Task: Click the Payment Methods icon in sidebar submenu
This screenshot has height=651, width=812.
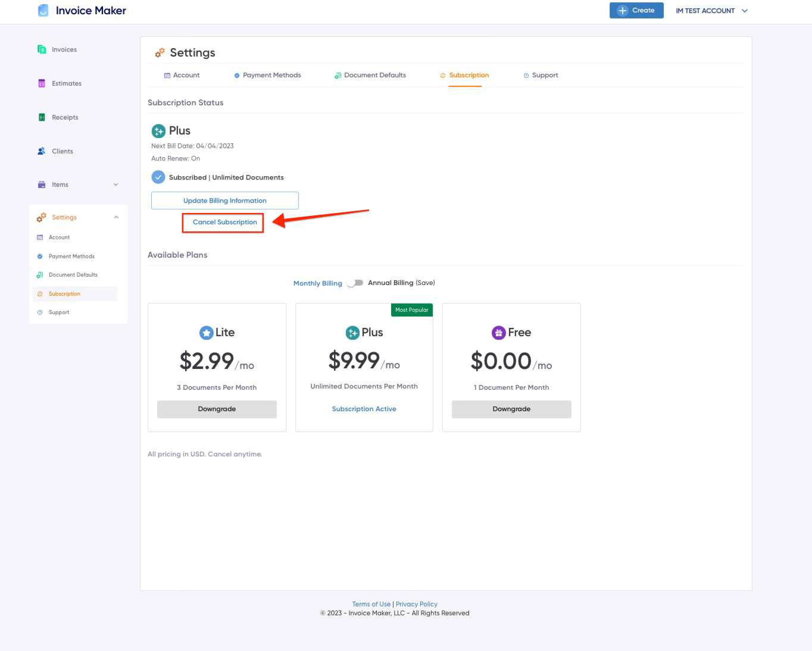Action: (40, 256)
